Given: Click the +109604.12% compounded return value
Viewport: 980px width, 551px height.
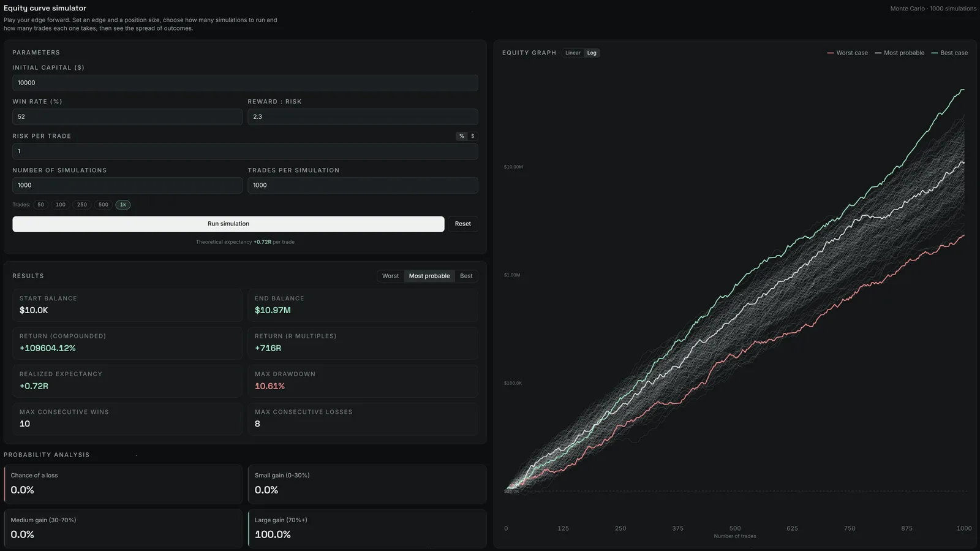Looking at the screenshot, I should click(48, 348).
